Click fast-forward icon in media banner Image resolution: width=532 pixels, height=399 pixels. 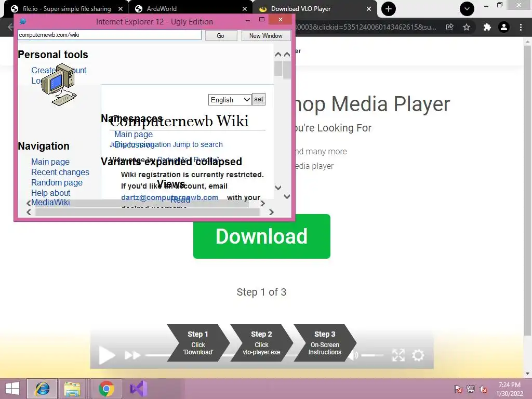coord(132,355)
